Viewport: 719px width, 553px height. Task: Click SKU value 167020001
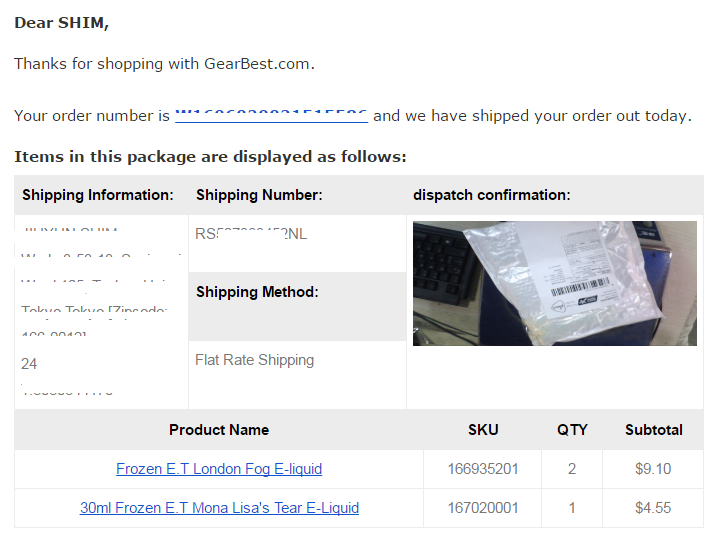(483, 508)
